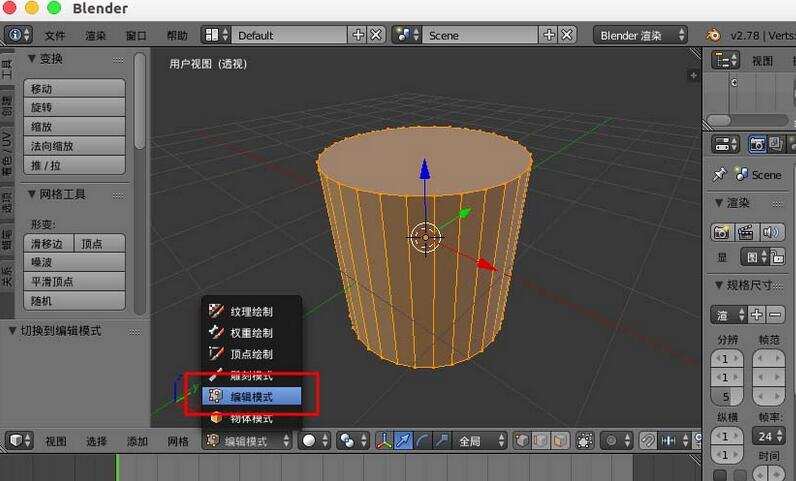Collapse the 网格工具 panel
The width and height of the screenshot is (796, 481).
(x=32, y=194)
